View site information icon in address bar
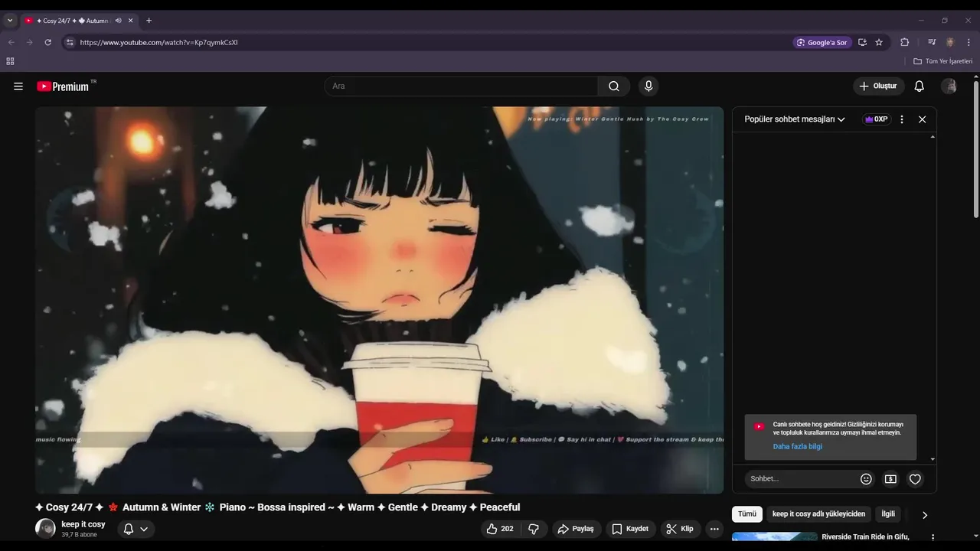The image size is (980, 551). click(70, 42)
